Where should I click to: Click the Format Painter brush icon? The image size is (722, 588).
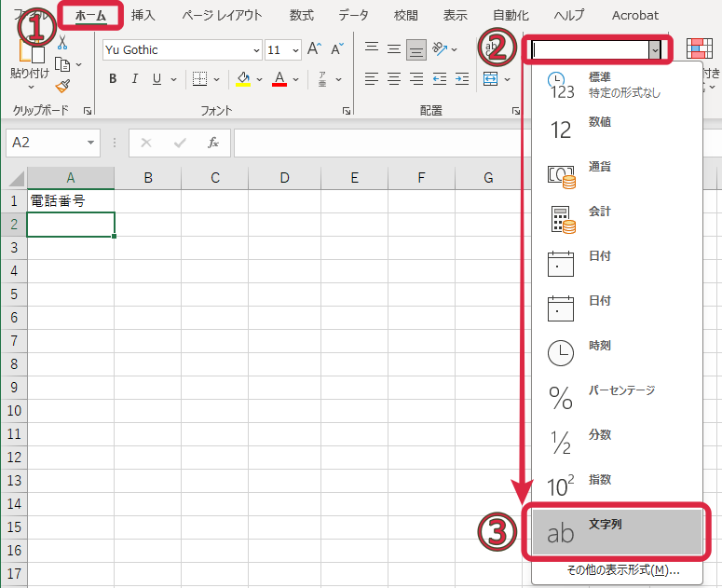[x=62, y=86]
